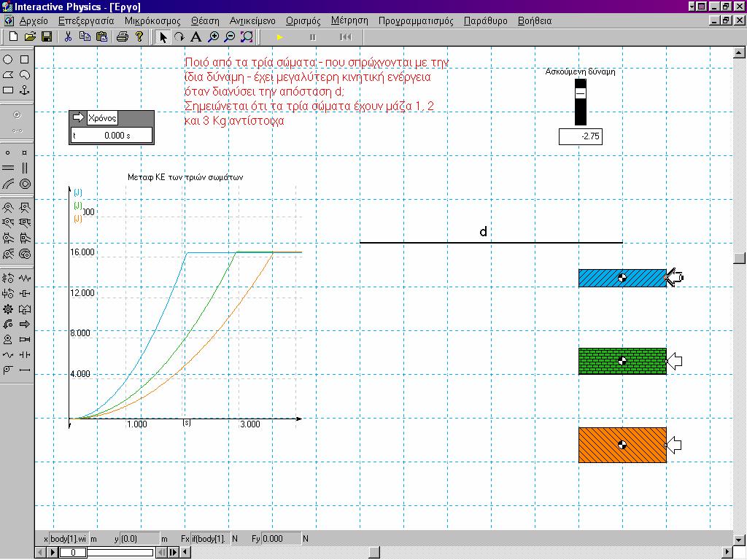Select the Curved polygon tool
747x560 pixels.
point(24,75)
